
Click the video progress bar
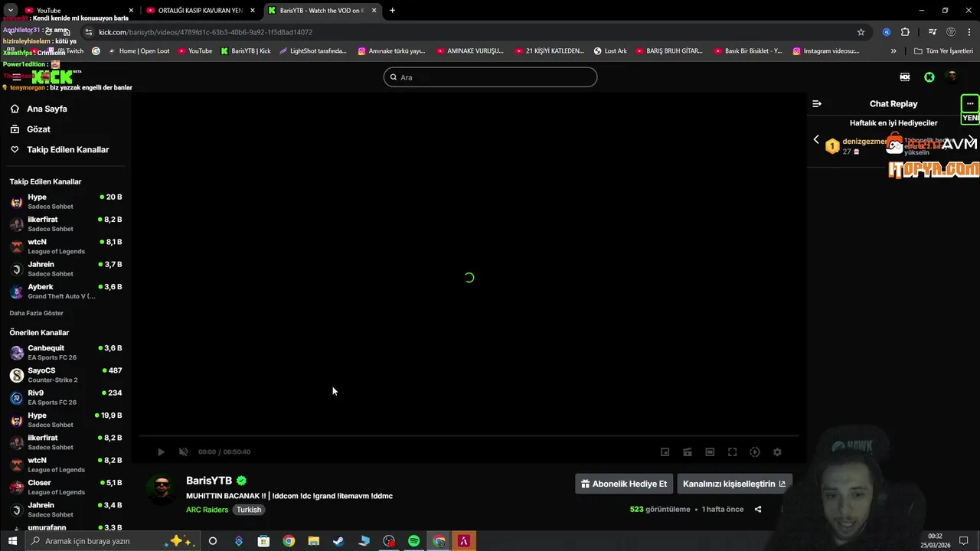click(x=469, y=436)
